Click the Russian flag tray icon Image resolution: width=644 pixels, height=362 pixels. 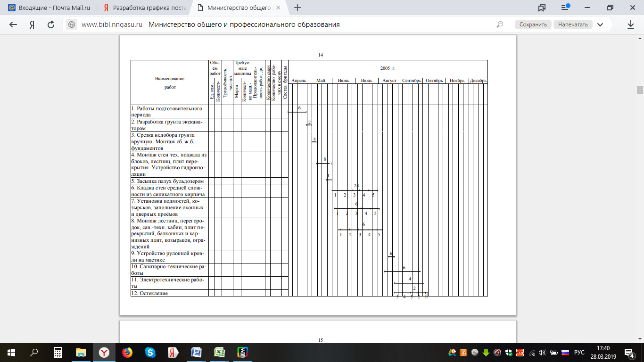tap(565, 352)
